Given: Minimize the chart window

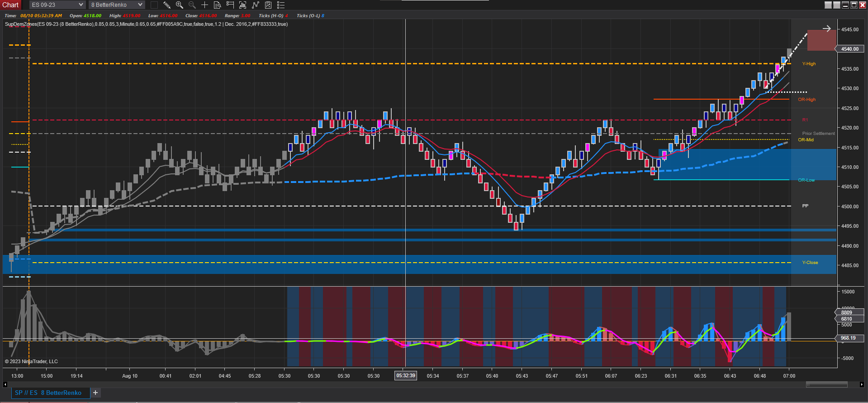Looking at the screenshot, I should 845,5.
